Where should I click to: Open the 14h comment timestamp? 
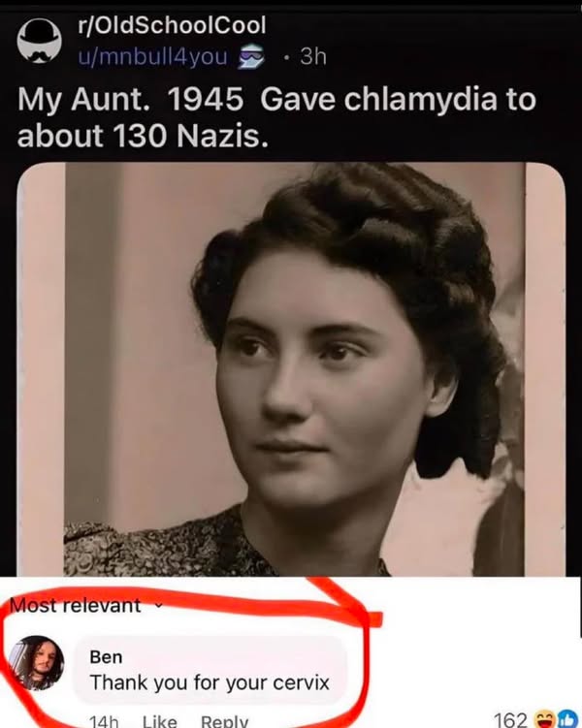(x=104, y=721)
